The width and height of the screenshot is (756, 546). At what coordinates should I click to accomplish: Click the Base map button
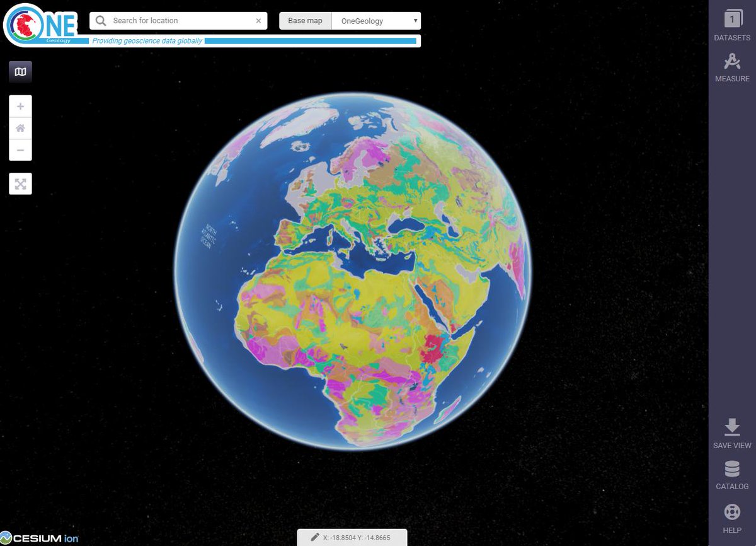tap(305, 20)
